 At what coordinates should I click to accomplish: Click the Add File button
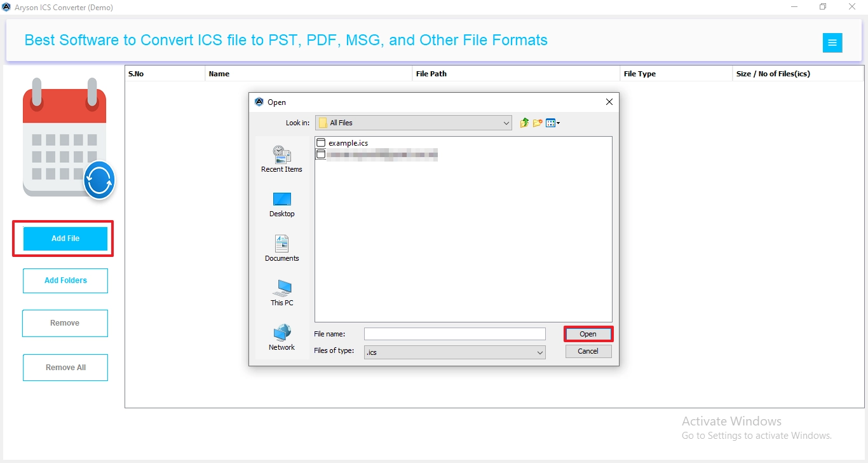coord(65,238)
